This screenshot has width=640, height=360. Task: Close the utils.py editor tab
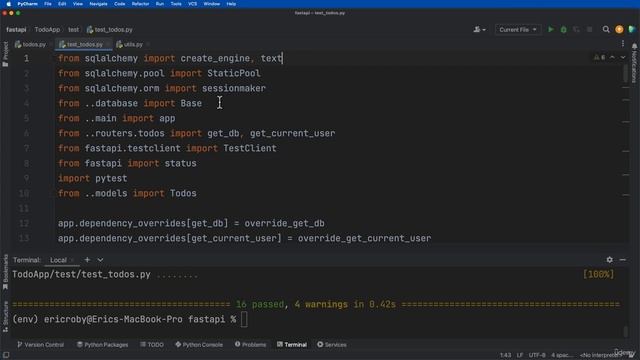coord(148,44)
